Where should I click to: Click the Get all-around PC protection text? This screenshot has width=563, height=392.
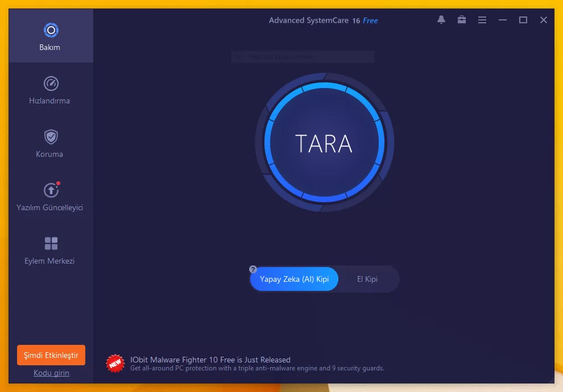tap(257, 368)
